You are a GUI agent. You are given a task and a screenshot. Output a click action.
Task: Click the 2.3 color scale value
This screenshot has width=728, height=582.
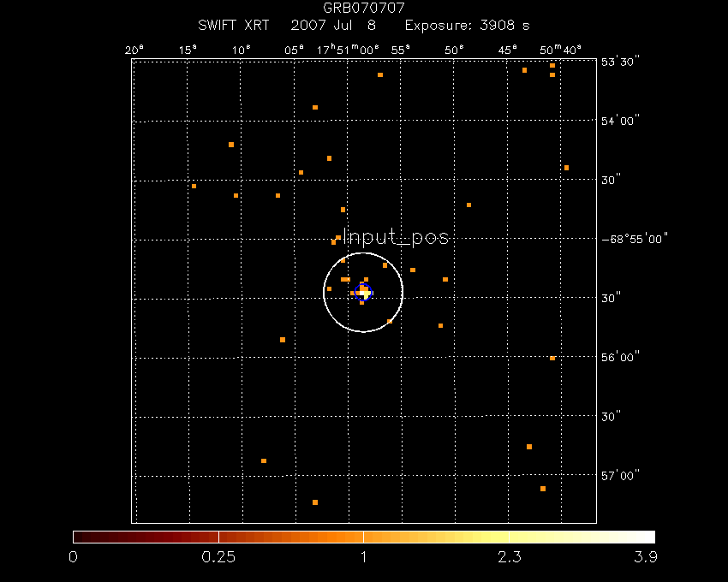[x=510, y=557]
